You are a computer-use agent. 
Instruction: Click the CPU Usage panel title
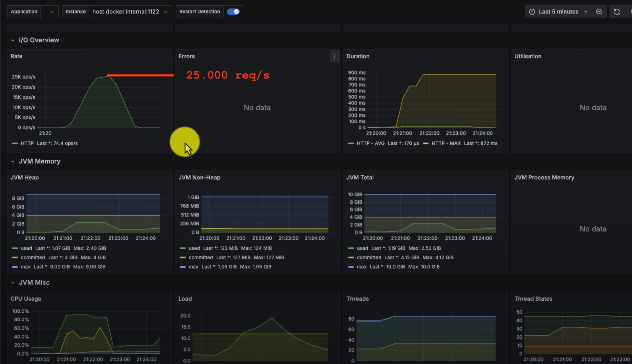(x=26, y=299)
